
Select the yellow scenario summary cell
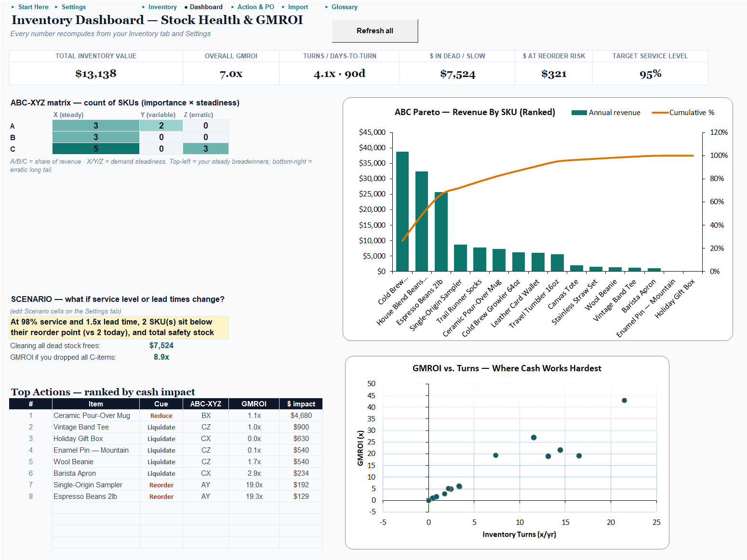click(x=119, y=327)
